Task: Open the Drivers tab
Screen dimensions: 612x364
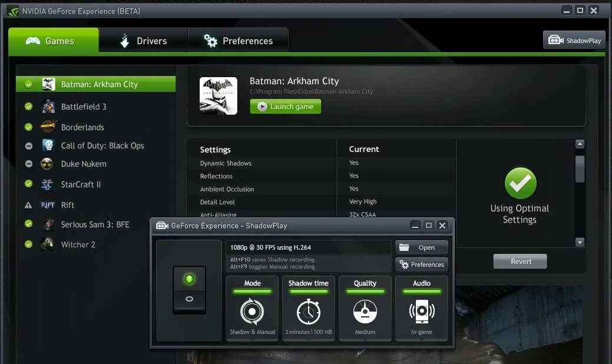Action: point(143,41)
